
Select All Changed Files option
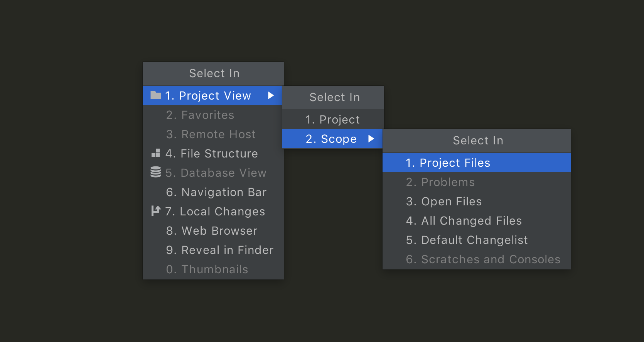pos(464,221)
